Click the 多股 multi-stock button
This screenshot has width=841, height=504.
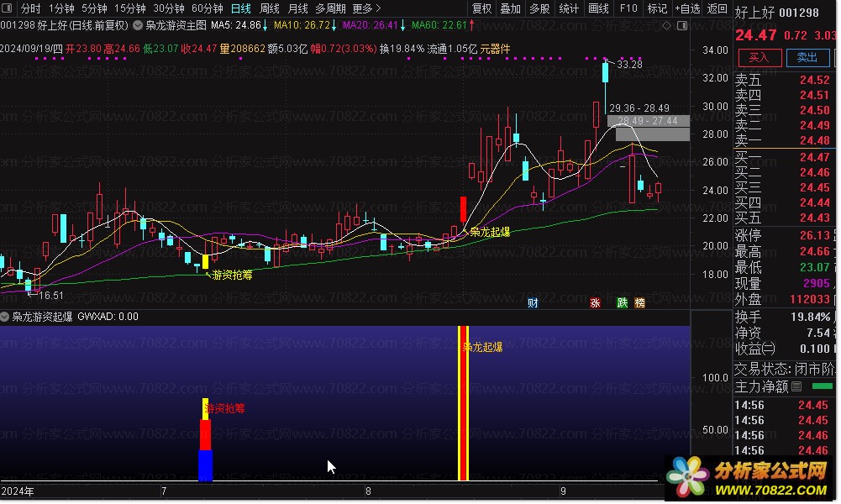tap(539, 8)
